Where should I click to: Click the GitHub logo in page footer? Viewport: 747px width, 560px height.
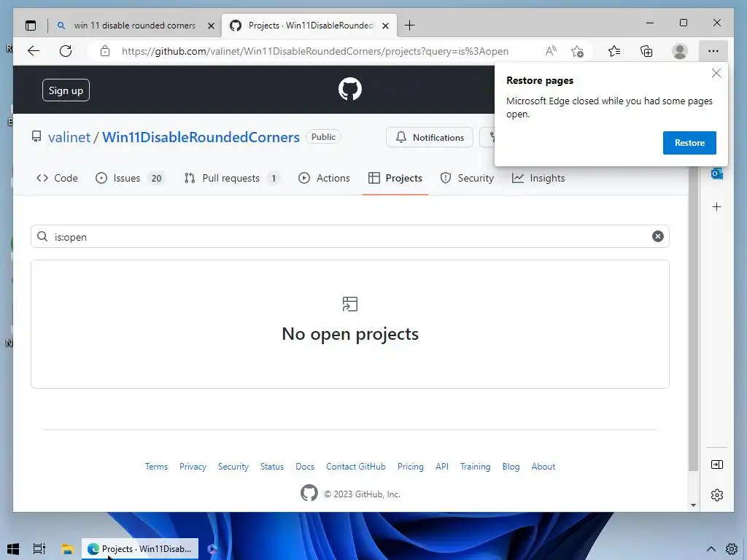click(x=309, y=493)
